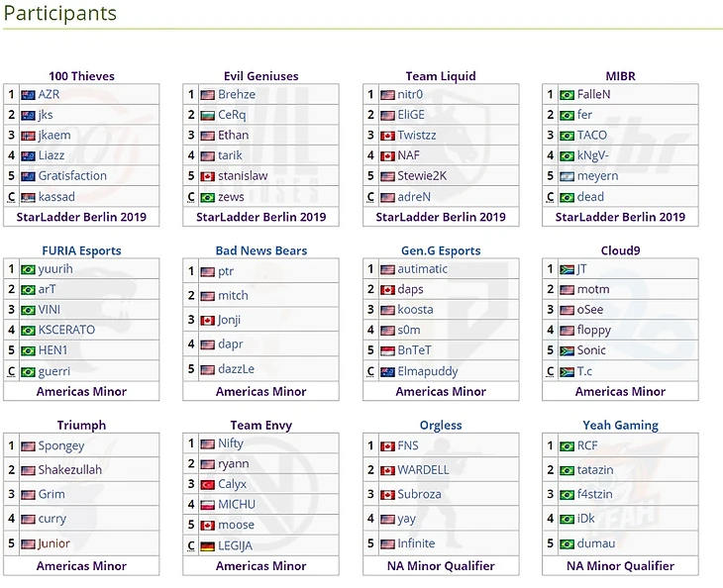Click the South African flag beside JT

coord(567,269)
